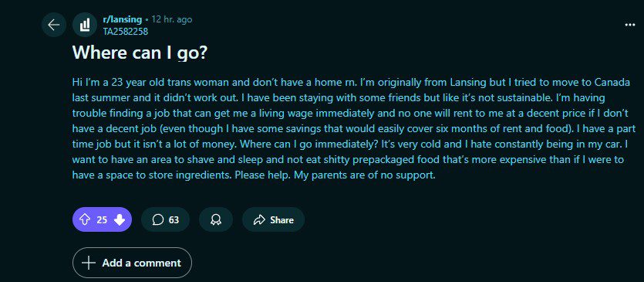The height and width of the screenshot is (282, 644).
Task: Click the vote score 25
Action: click(102, 220)
